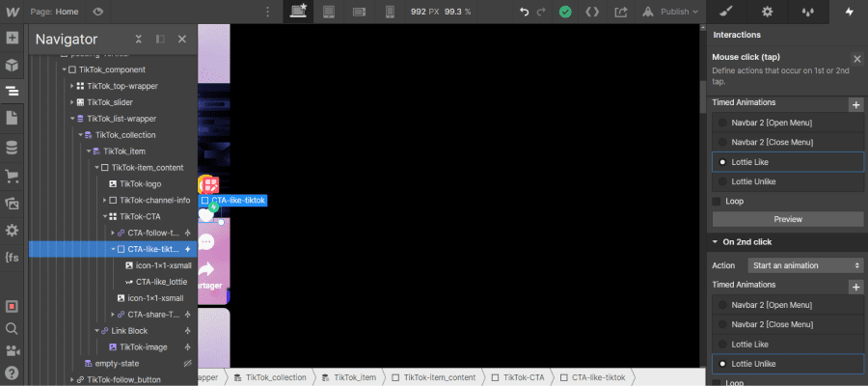Select Lottie Unlike for 2nd click
The height and width of the screenshot is (386, 868).
coord(788,364)
